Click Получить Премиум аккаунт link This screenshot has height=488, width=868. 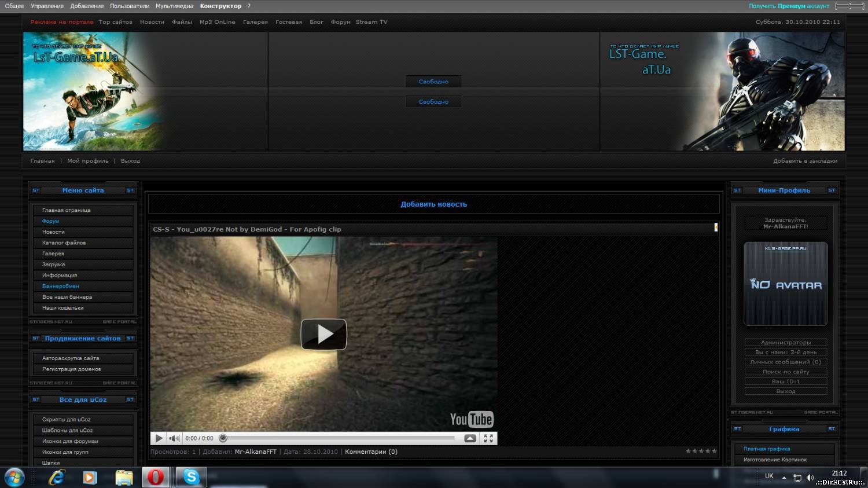789,6
